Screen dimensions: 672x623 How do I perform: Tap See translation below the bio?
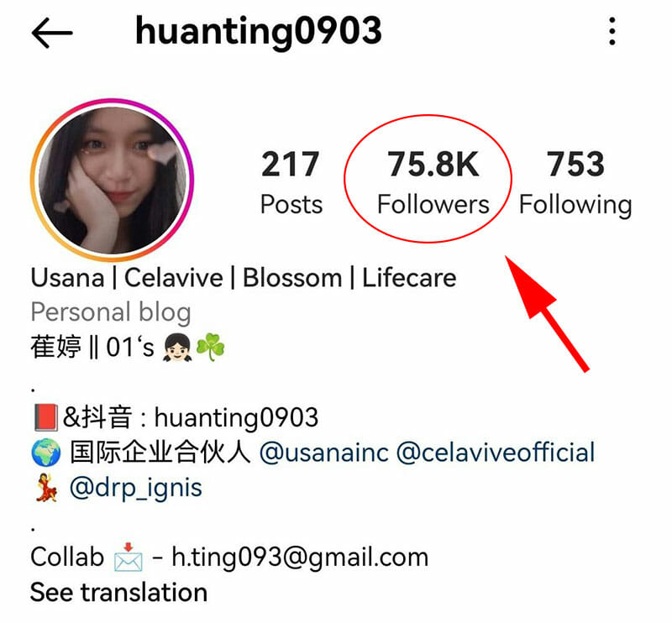[118, 593]
